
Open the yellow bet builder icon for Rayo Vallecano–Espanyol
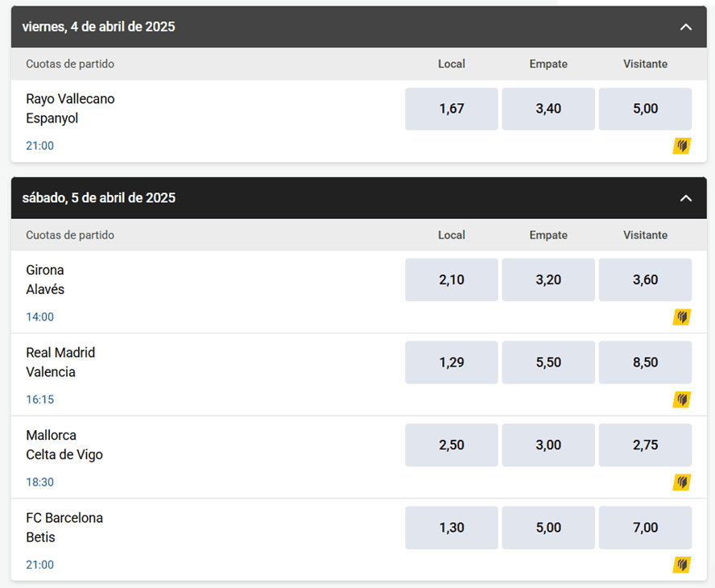[x=681, y=146]
